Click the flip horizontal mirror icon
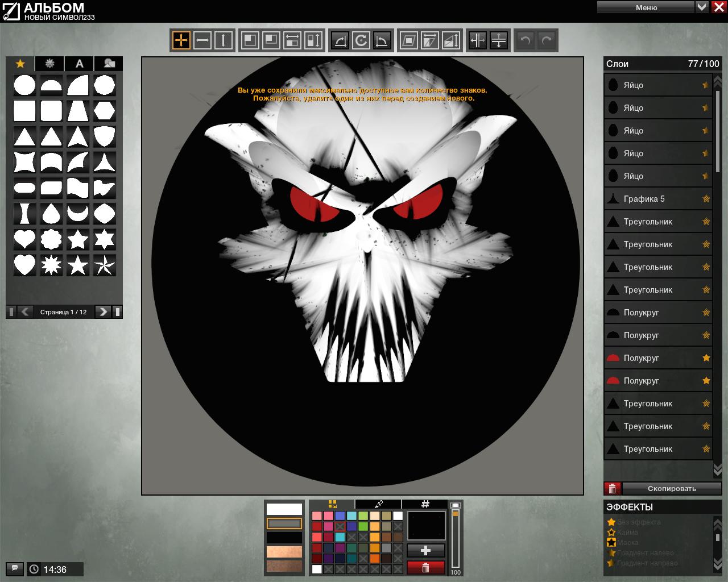The width and height of the screenshot is (728, 582). pyautogui.click(x=478, y=40)
